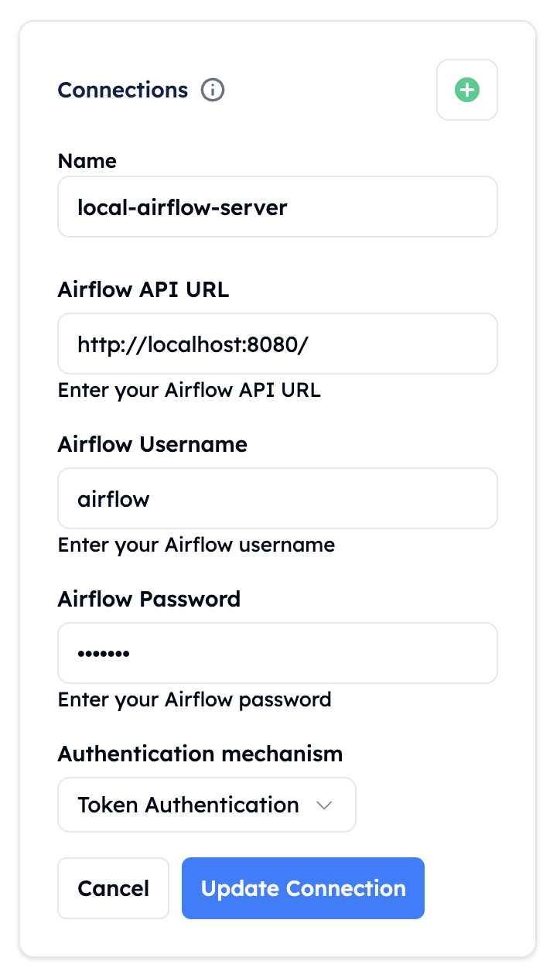
Task: Click the Airflow Password label
Action: (149, 599)
